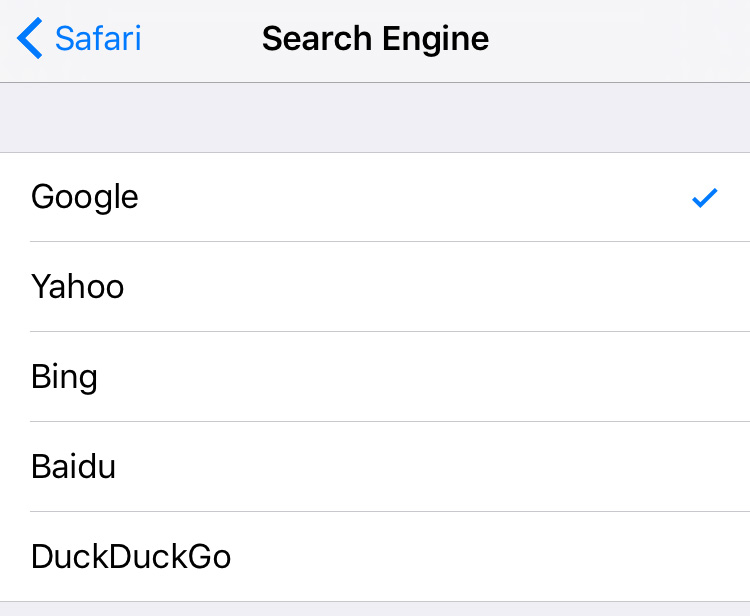The width and height of the screenshot is (750, 616).
Task: Click the empty checkmark area of DuckDuckGo row
Action: tap(705, 557)
